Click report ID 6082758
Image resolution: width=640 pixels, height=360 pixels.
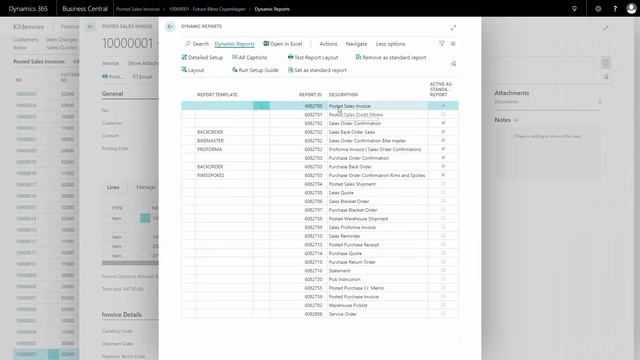(313, 297)
